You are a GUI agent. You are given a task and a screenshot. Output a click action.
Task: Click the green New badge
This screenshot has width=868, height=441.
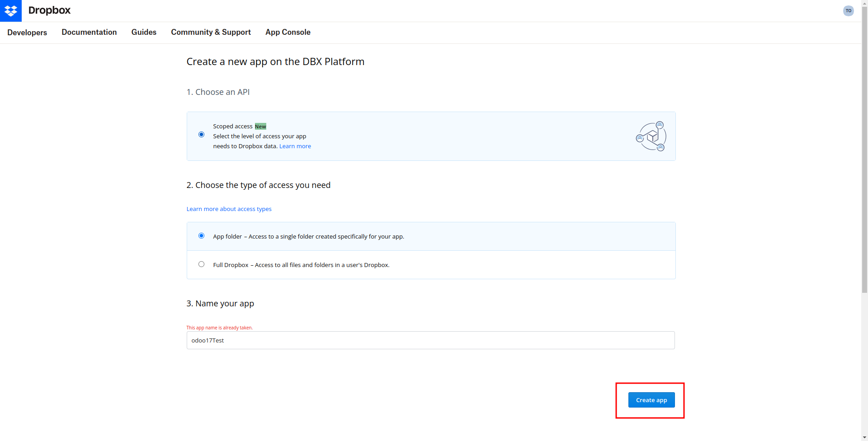[260, 127]
